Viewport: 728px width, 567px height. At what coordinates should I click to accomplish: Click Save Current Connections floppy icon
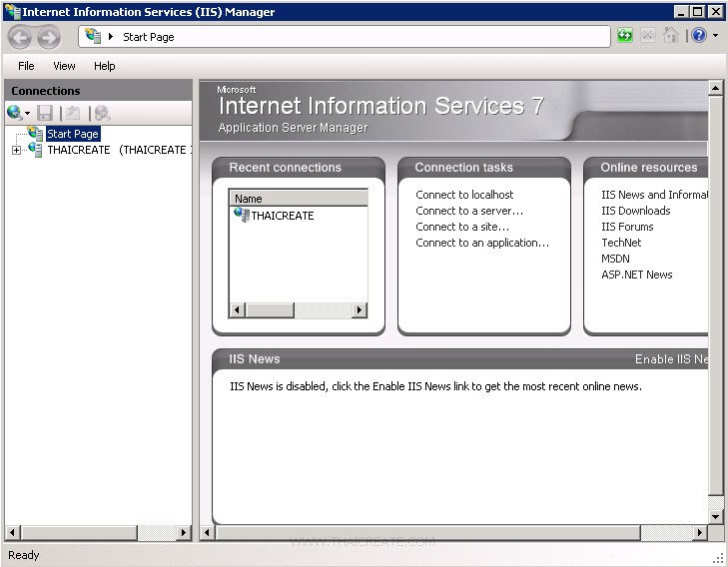coord(45,113)
